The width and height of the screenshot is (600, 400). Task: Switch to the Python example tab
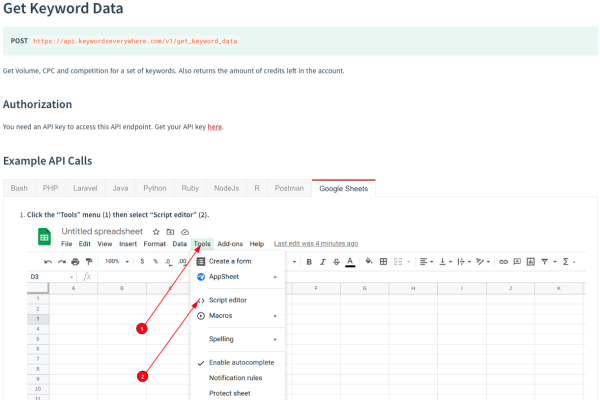coord(155,188)
